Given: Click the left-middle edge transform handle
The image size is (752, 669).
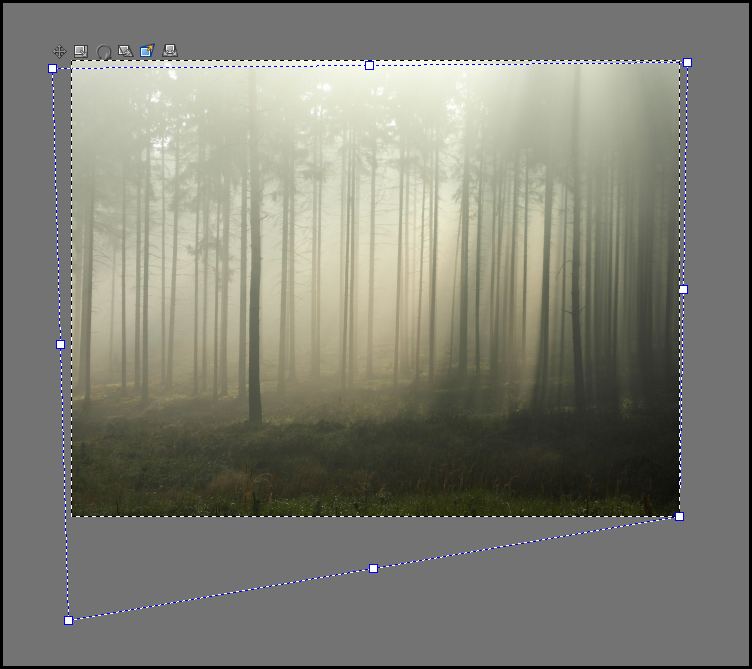Looking at the screenshot, I should [60, 344].
